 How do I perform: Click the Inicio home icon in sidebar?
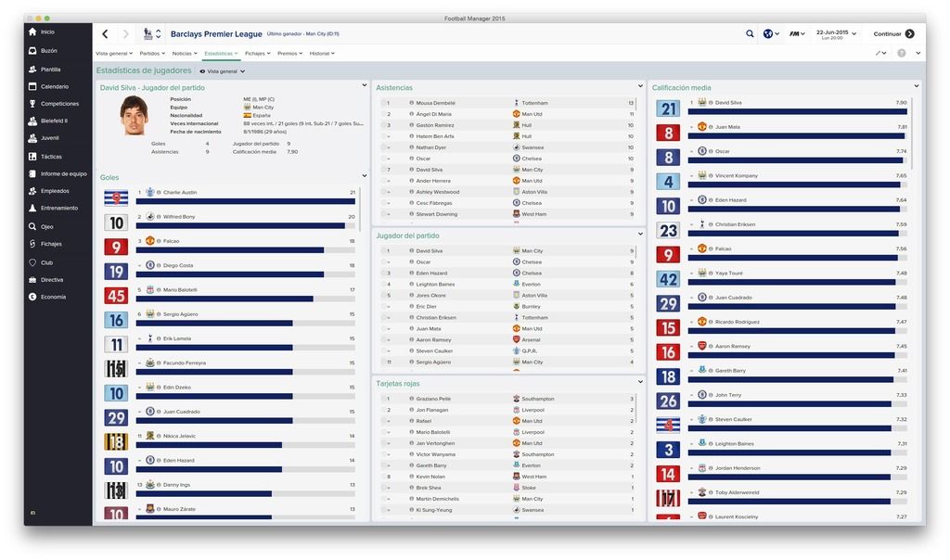(32, 32)
